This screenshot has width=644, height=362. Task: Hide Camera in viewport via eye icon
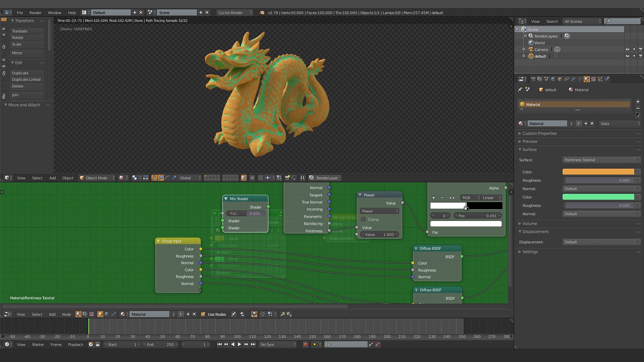click(627, 49)
